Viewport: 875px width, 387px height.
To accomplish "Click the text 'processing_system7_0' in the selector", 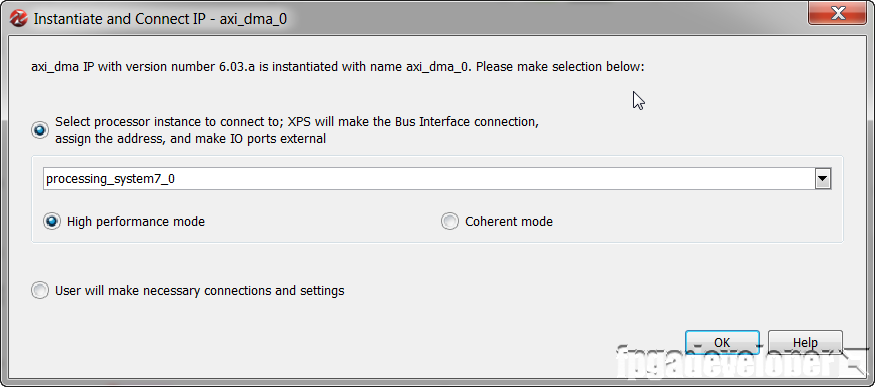I will pos(110,180).
